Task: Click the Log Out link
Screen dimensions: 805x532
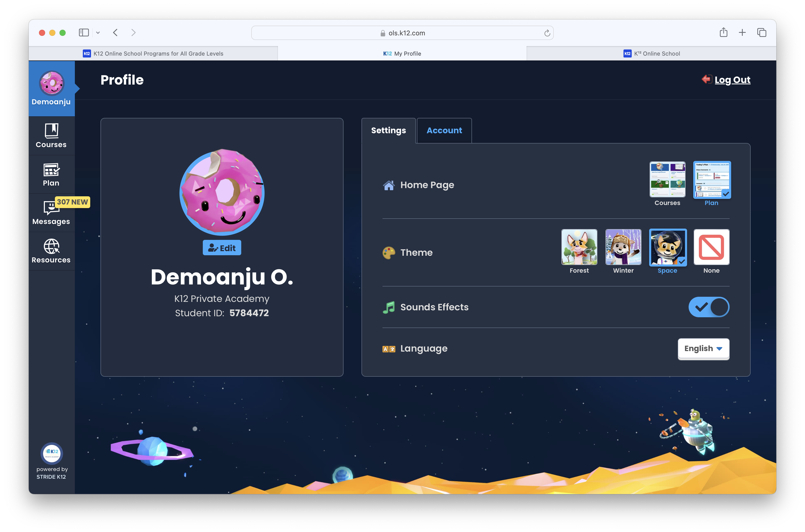Action: pyautogui.click(x=732, y=80)
